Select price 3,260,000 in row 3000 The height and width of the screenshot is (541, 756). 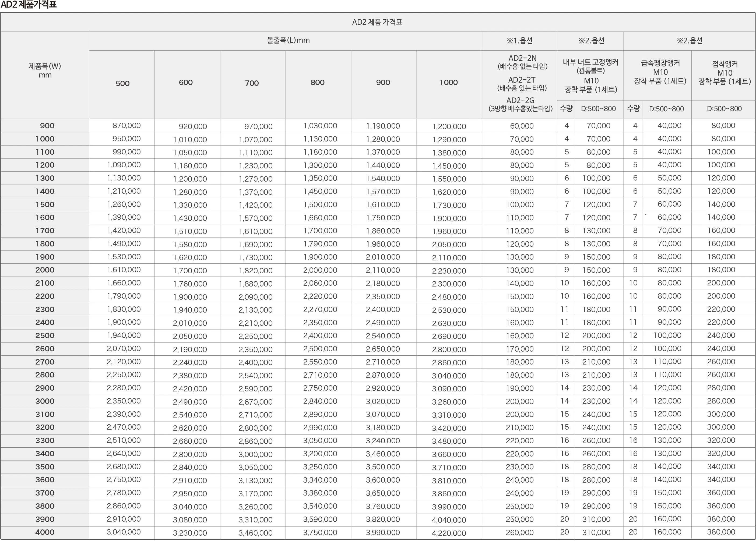449,402
